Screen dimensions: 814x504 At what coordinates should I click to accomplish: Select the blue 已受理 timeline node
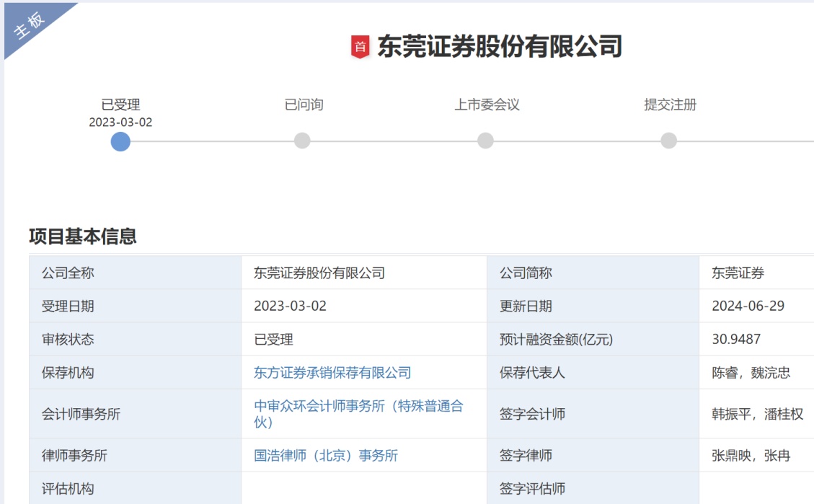pos(120,142)
